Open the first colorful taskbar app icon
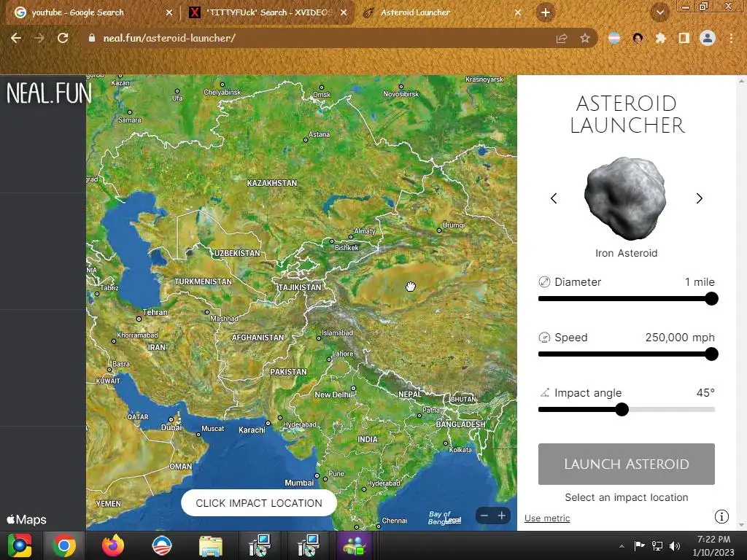 click(20, 545)
